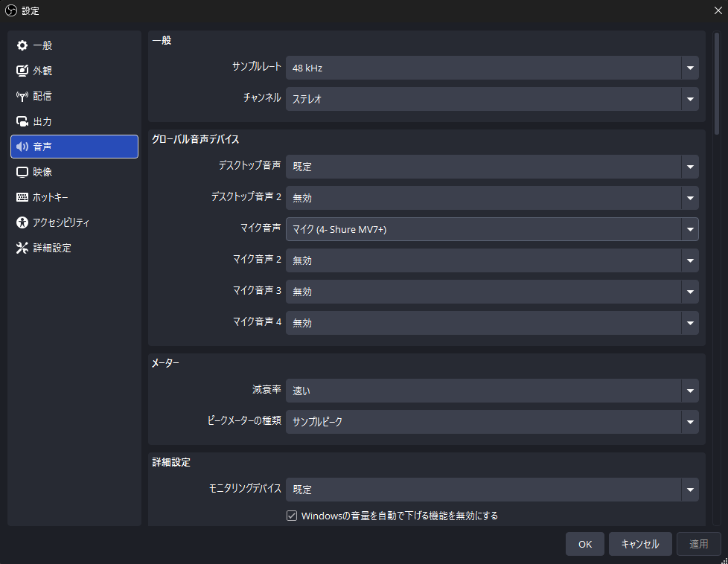Open the 減衰率 dropdown showing 速い

click(492, 391)
